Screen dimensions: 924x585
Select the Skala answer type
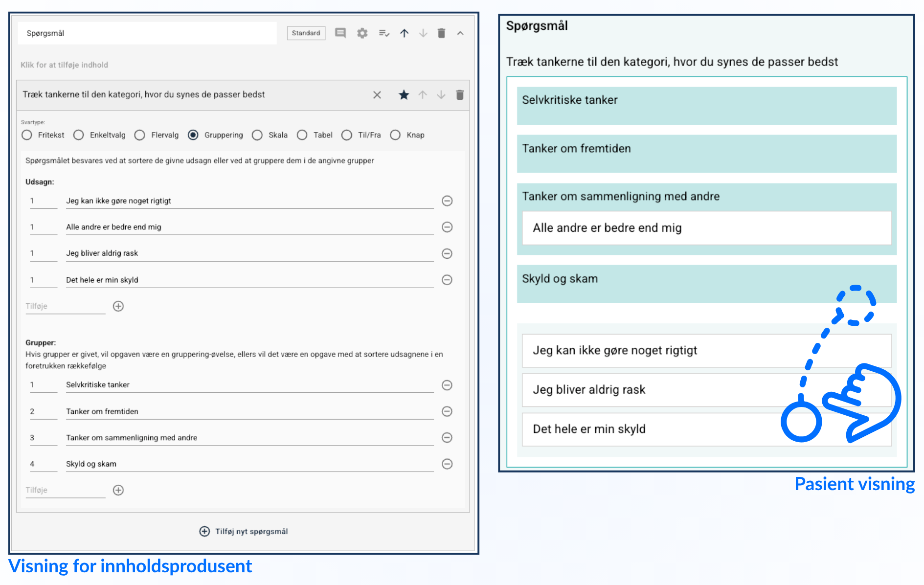(x=257, y=135)
